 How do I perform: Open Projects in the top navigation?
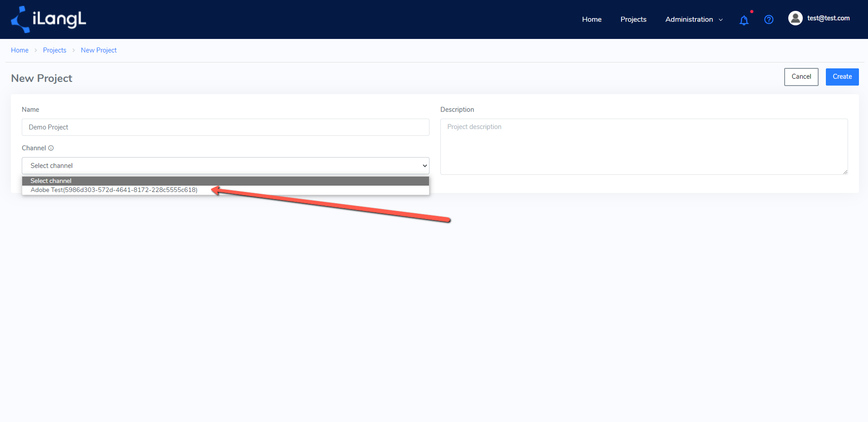[x=633, y=19]
